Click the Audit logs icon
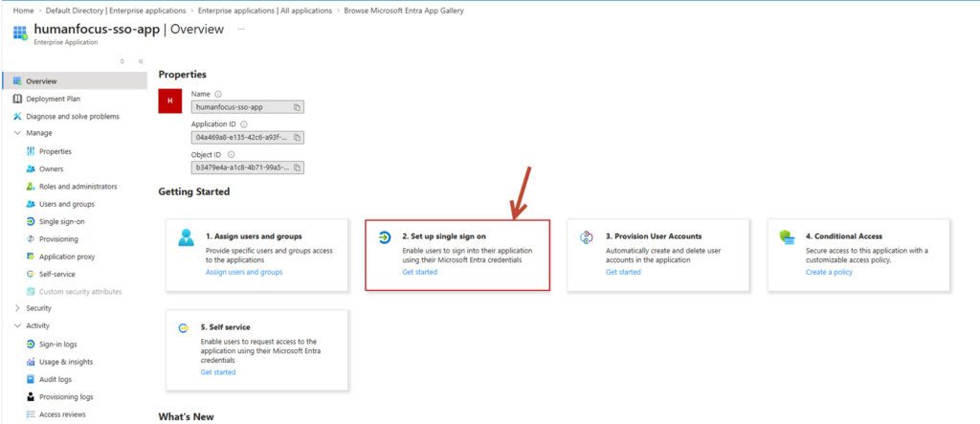The height and width of the screenshot is (424, 980). pyautogui.click(x=31, y=379)
